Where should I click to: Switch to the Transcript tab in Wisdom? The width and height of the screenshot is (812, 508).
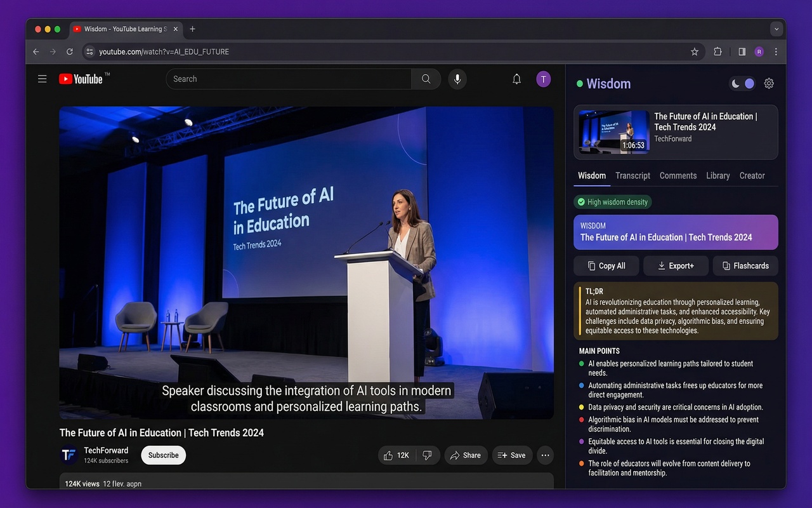click(632, 175)
